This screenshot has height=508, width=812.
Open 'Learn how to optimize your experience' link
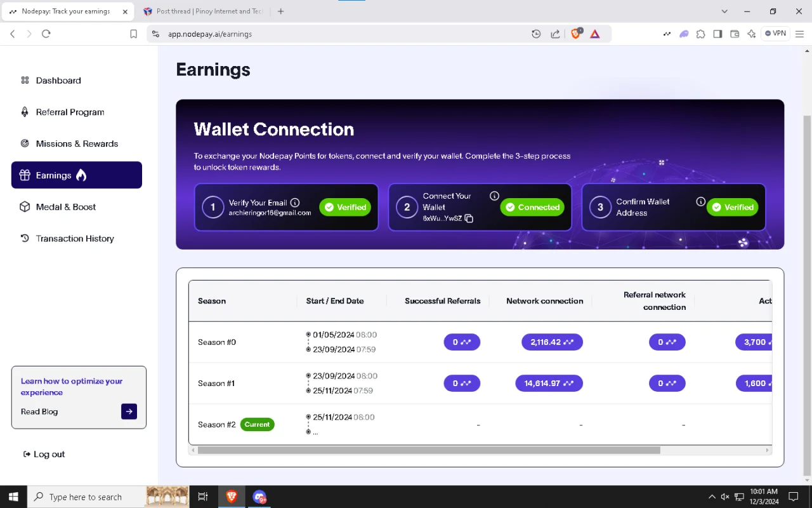(72, 387)
